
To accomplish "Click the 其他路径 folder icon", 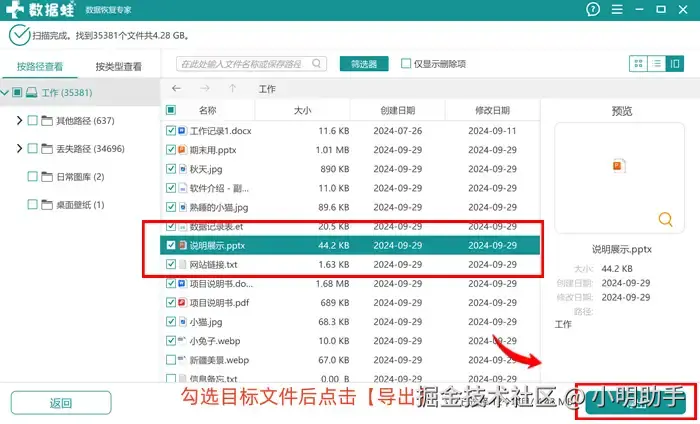I will point(47,121).
